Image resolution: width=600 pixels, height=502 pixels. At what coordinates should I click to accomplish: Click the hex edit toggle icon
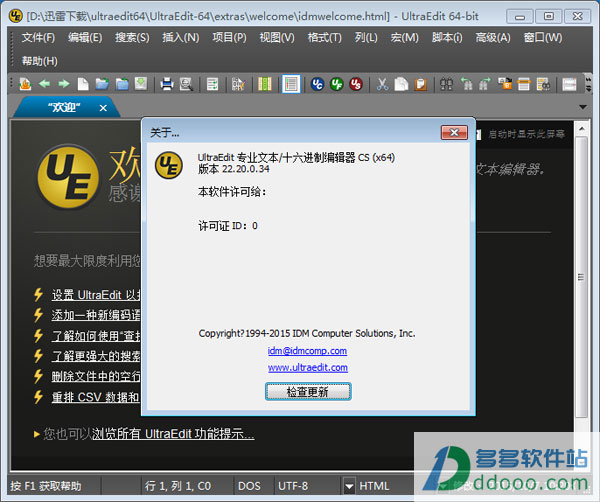coord(238,84)
